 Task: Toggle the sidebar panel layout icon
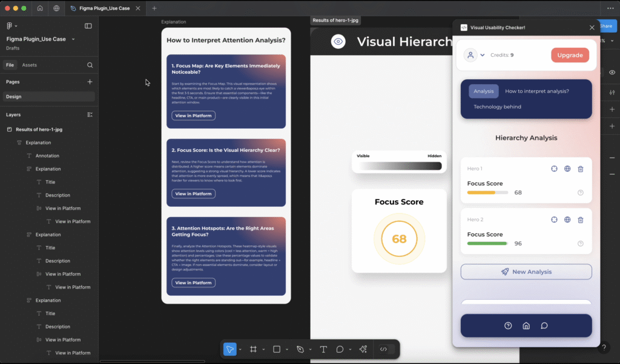pyautogui.click(x=88, y=25)
